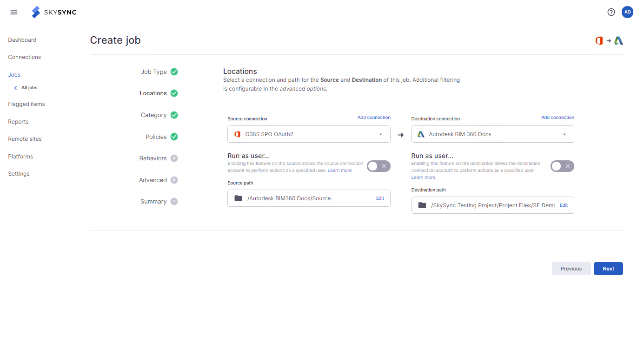The image size is (644, 362).
Task: Click the Office 365 icon in header
Action: click(x=599, y=41)
